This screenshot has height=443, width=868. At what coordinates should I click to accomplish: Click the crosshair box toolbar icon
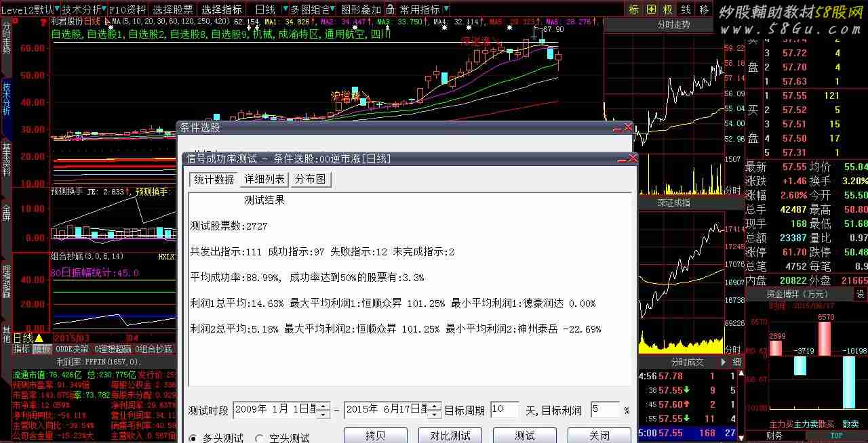click(x=651, y=9)
